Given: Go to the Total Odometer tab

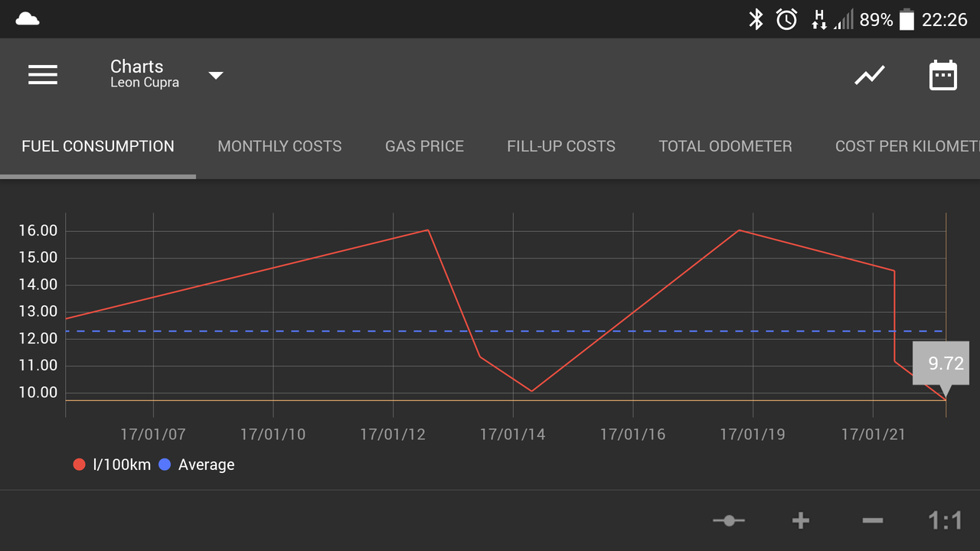Looking at the screenshot, I should pyautogui.click(x=725, y=146).
